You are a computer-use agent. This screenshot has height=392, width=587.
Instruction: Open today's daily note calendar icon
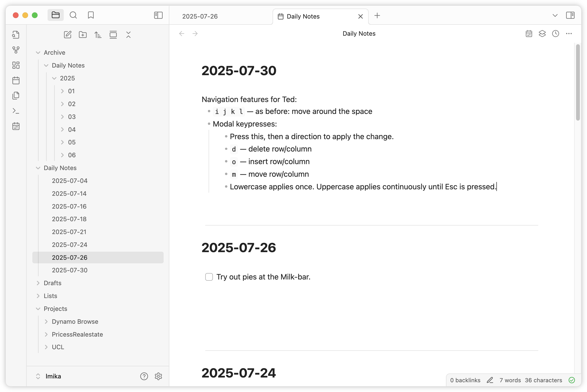[x=16, y=80]
